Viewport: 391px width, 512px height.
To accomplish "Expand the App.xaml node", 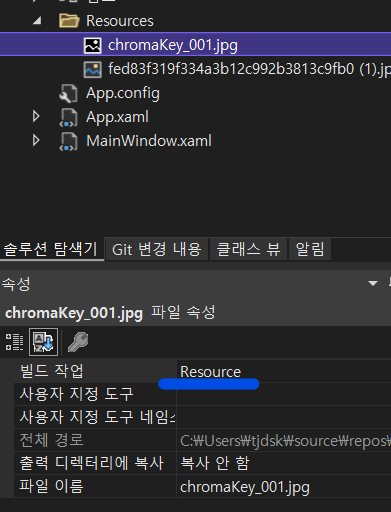I will (36, 117).
